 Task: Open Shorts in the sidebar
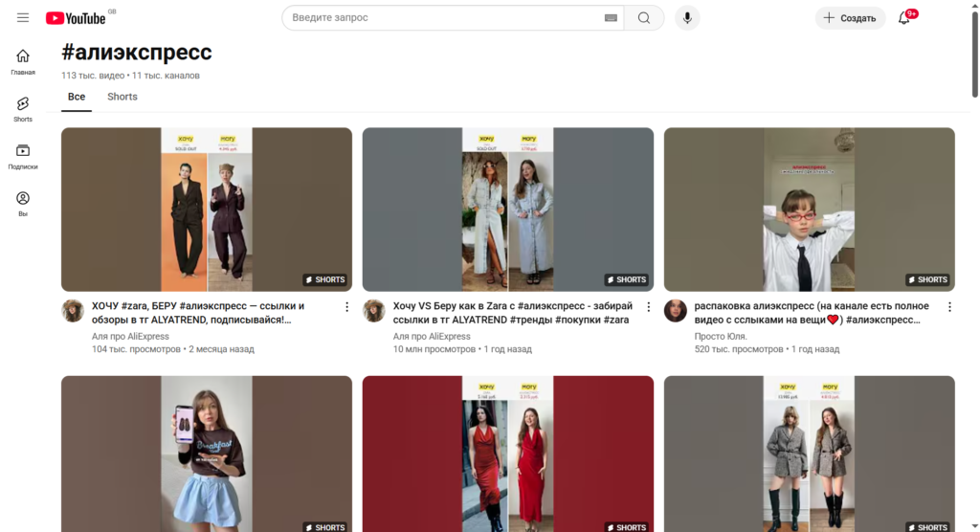click(23, 109)
